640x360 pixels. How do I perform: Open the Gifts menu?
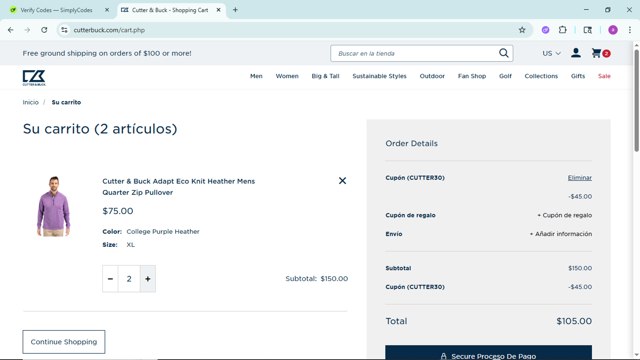tap(578, 76)
